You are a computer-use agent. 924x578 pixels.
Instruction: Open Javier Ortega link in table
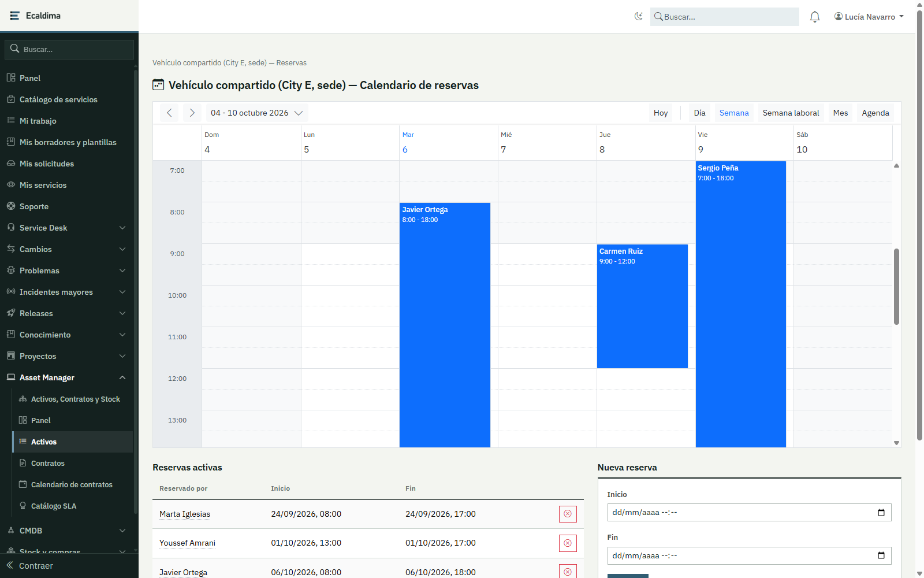coord(183,572)
